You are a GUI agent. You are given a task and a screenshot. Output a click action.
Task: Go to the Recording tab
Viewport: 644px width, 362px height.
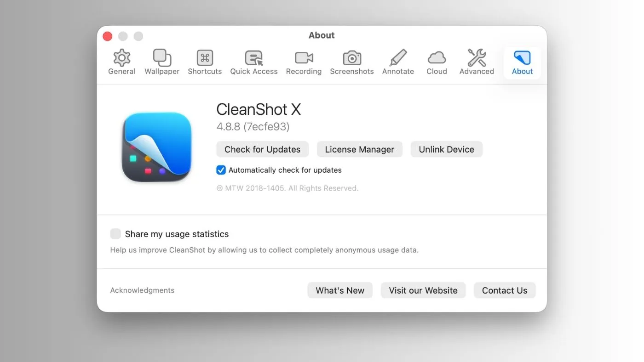(304, 62)
